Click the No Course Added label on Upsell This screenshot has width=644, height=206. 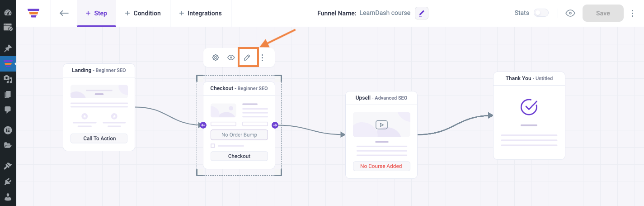coord(381,166)
